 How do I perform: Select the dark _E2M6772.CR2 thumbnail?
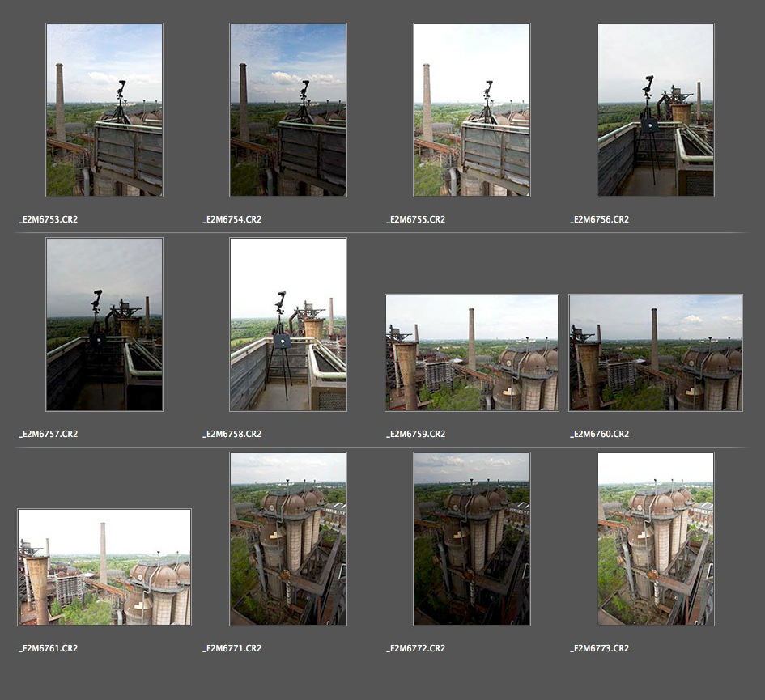(472, 539)
